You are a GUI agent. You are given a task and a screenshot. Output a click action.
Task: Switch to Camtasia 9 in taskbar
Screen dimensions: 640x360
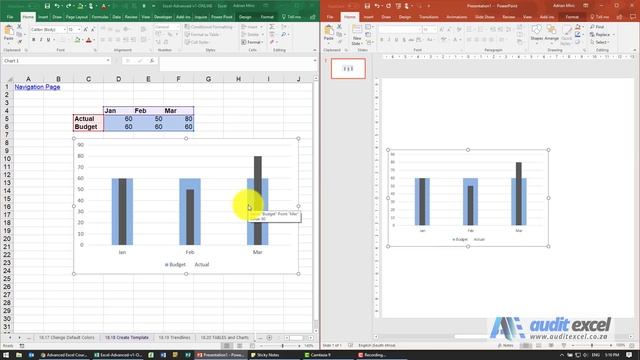click(x=318, y=355)
